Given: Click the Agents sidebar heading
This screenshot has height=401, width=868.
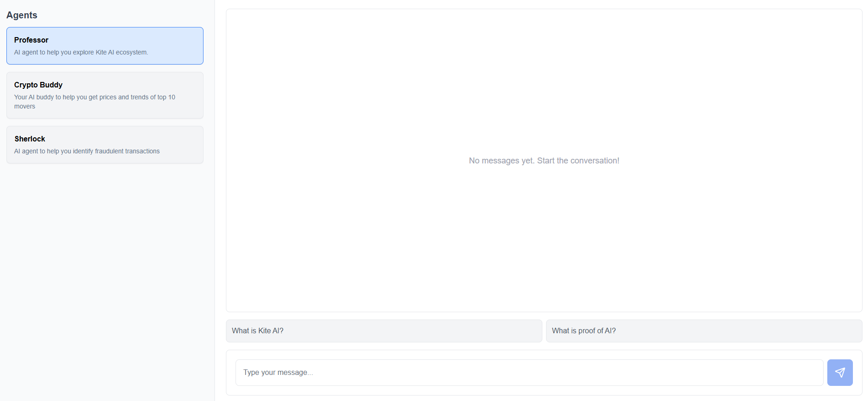Looking at the screenshot, I should click(x=22, y=15).
